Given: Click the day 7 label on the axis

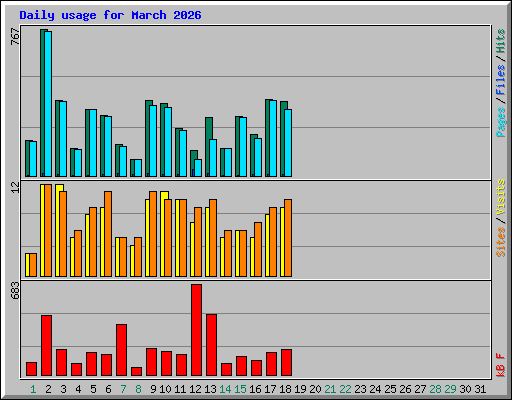Looking at the screenshot, I should tap(123, 389).
